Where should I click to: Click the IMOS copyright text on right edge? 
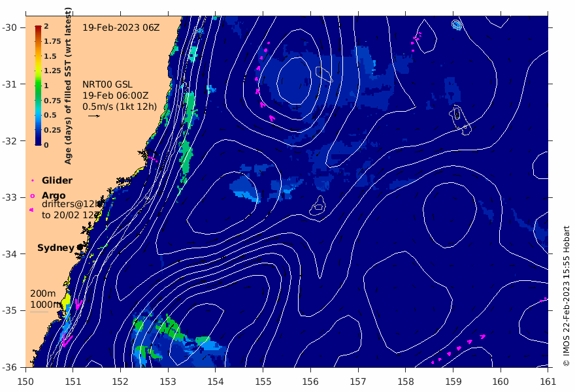[567, 296]
